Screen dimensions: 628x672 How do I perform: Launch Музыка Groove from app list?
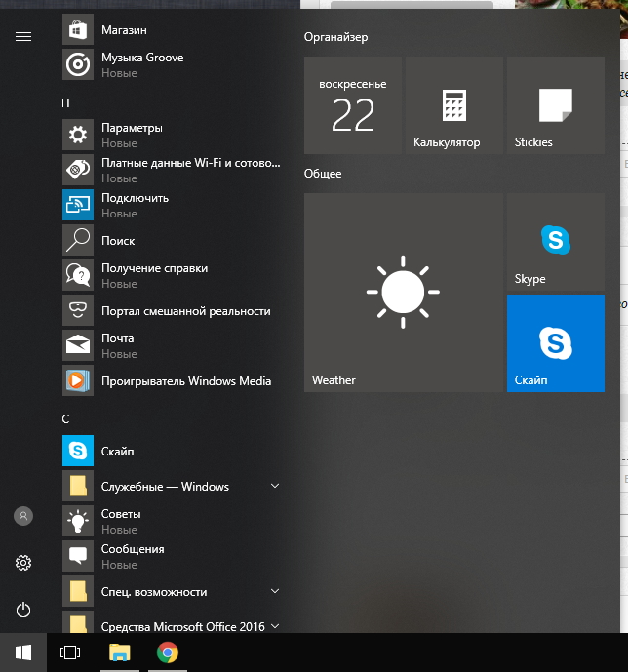coord(78,64)
